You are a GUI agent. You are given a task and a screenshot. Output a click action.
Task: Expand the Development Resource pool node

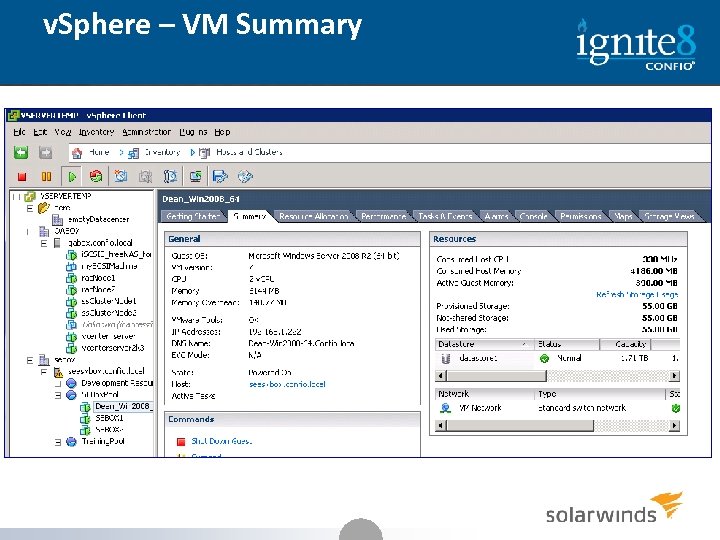tap(58, 383)
